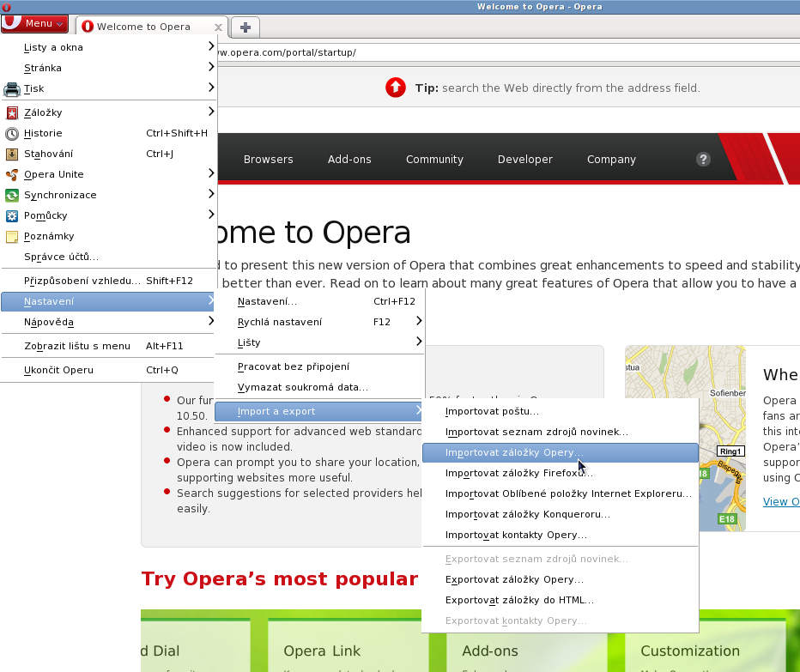Visit the Company navigation link
The width and height of the screenshot is (800, 672).
[x=611, y=159]
